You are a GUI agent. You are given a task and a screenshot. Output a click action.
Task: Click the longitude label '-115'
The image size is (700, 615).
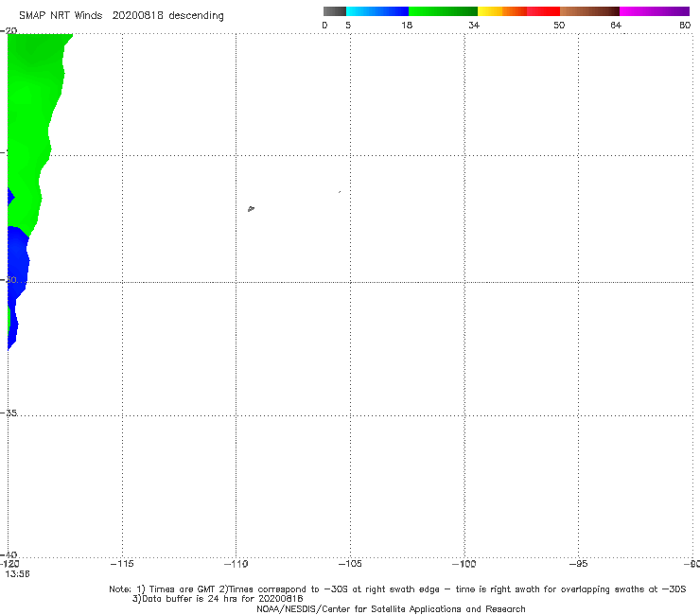coord(122,564)
